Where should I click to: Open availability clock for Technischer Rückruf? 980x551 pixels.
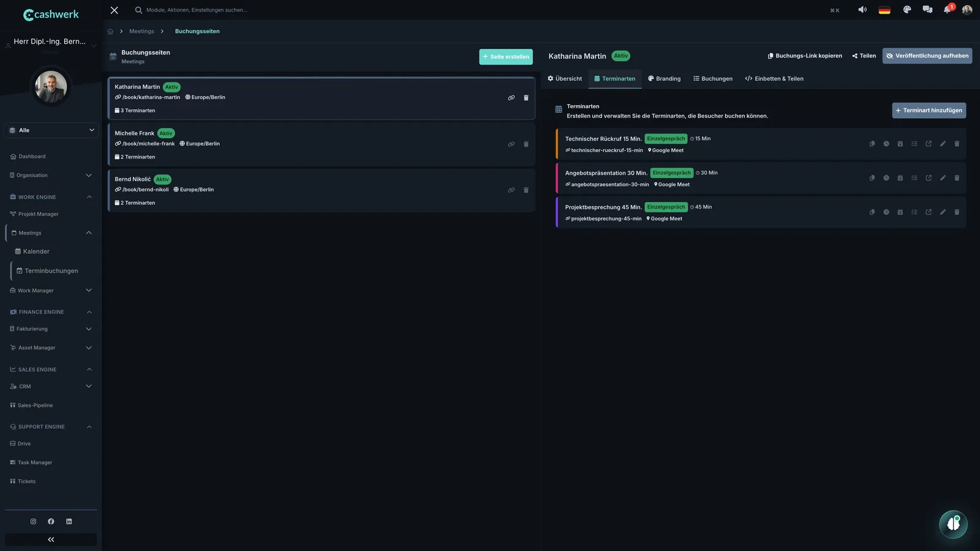pos(886,144)
